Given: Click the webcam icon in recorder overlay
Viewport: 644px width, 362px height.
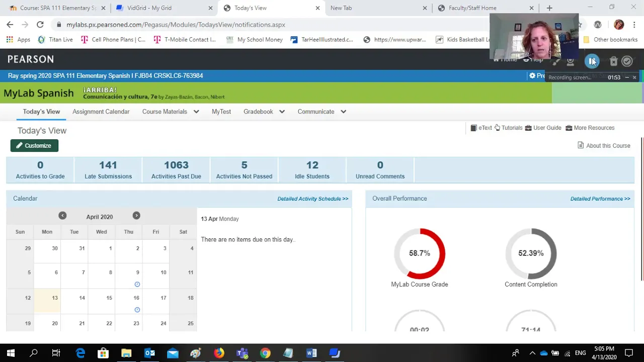Looking at the screenshot, I should tap(570, 61).
